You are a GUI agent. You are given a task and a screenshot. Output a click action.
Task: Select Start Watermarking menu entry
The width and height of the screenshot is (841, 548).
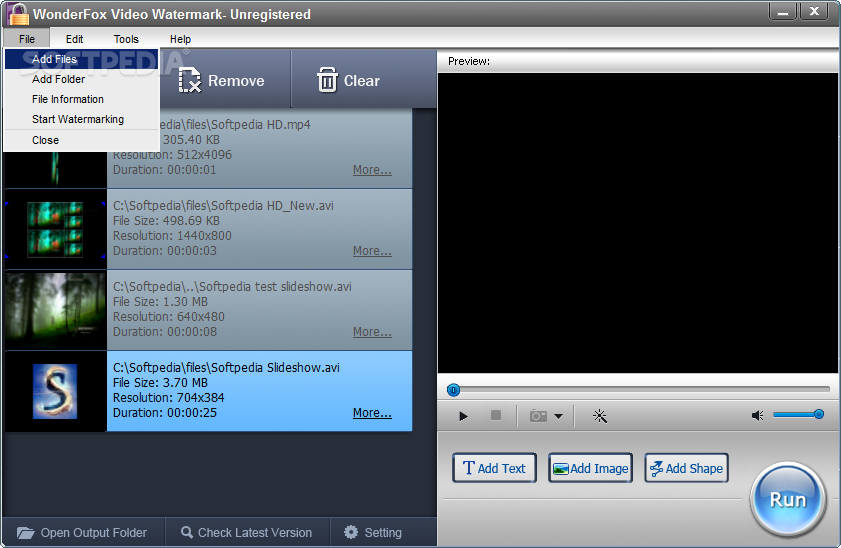point(82,119)
